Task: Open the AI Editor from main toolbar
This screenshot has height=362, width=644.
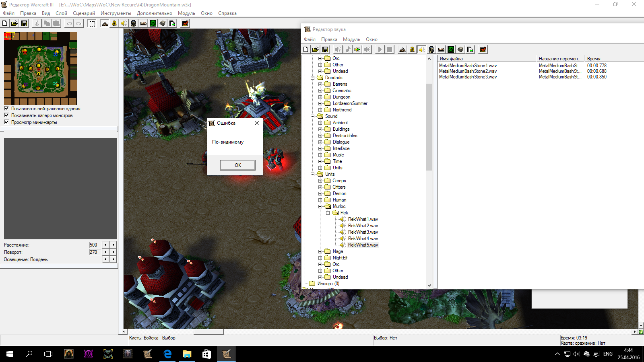Action: [153, 23]
